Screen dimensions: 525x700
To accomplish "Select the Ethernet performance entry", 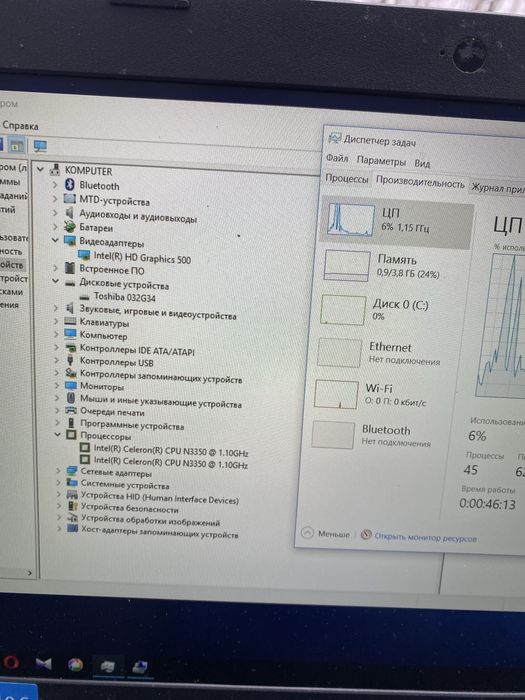I will point(388,354).
